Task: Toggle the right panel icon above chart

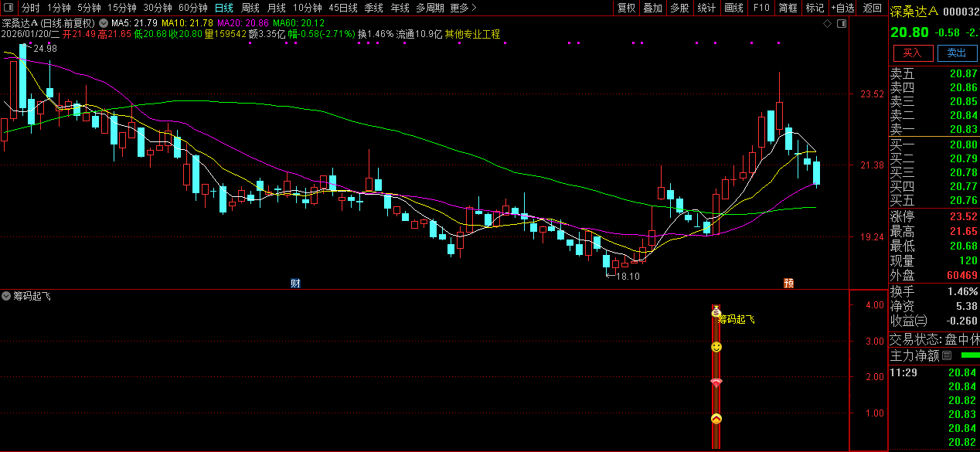Action: [842, 23]
